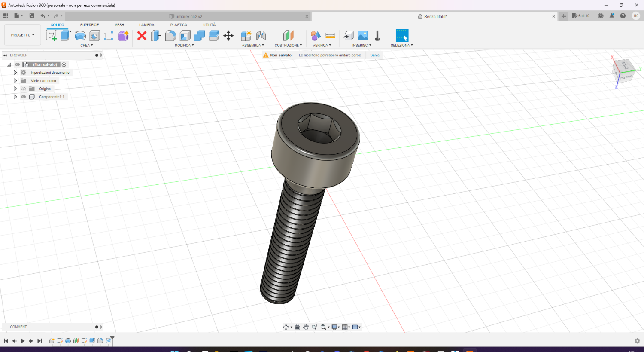Click the New Component icon
644x352 pixels.
246,36
